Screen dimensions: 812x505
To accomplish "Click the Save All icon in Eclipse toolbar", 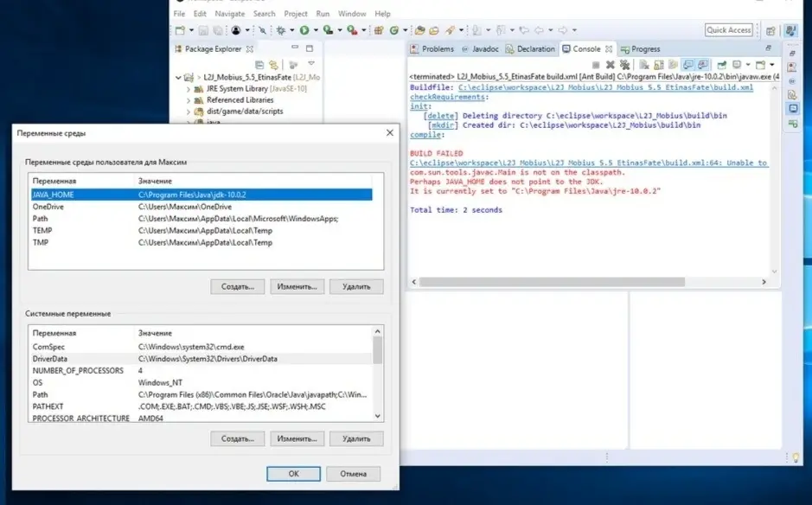I will (x=218, y=30).
